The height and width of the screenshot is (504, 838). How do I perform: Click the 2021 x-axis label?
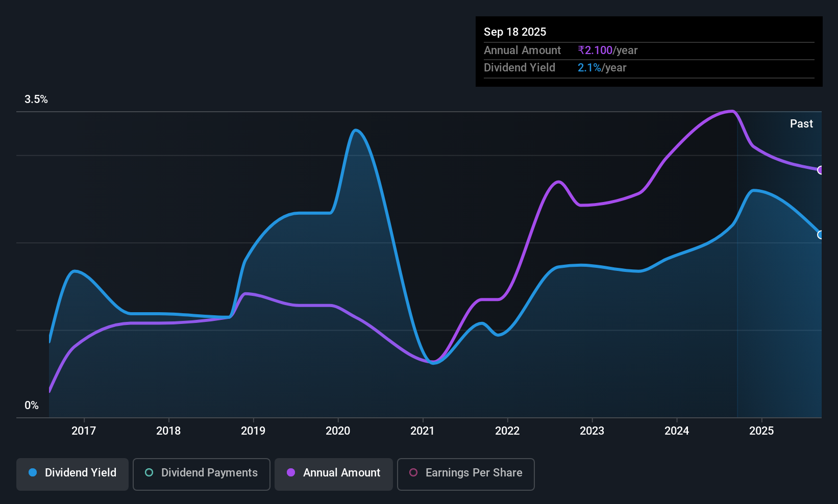tap(423, 431)
